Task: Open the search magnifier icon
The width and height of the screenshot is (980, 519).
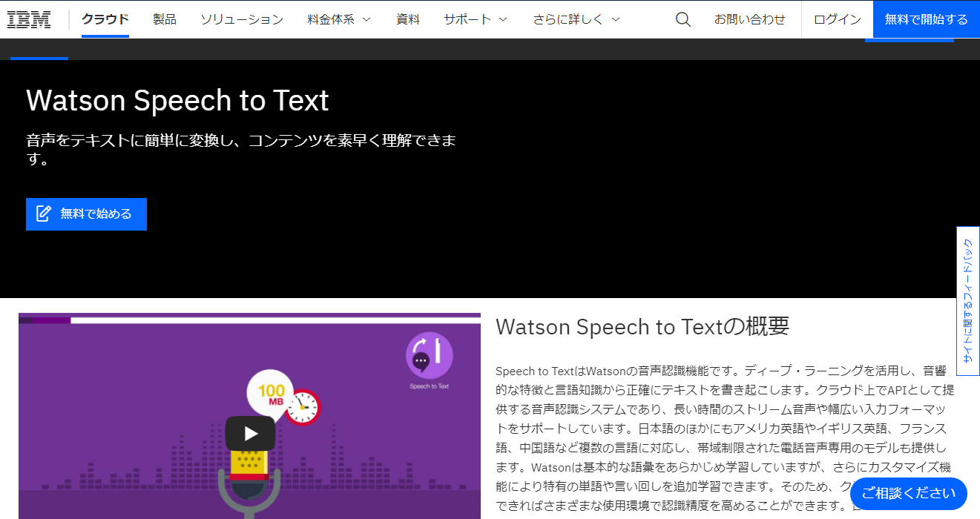Action: (x=683, y=19)
